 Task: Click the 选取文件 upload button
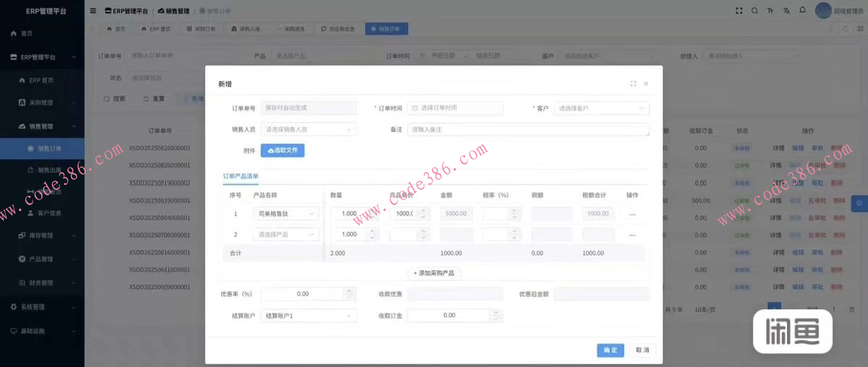[x=283, y=150]
